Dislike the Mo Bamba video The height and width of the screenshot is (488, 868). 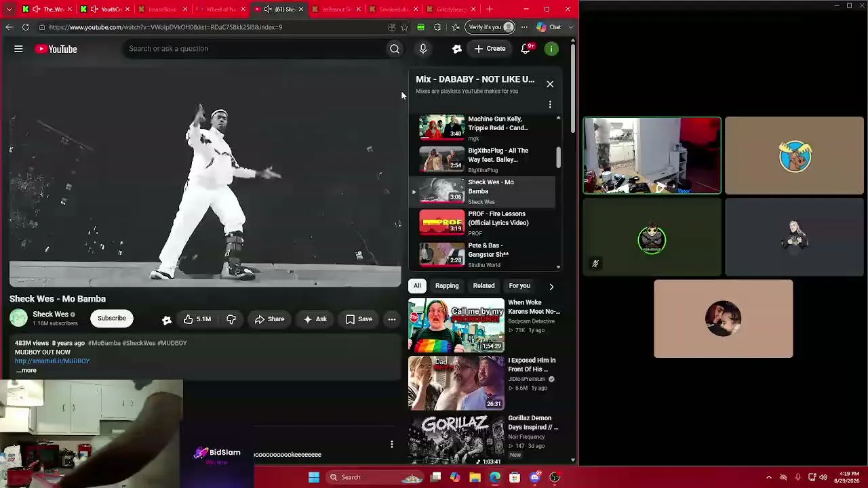231,319
